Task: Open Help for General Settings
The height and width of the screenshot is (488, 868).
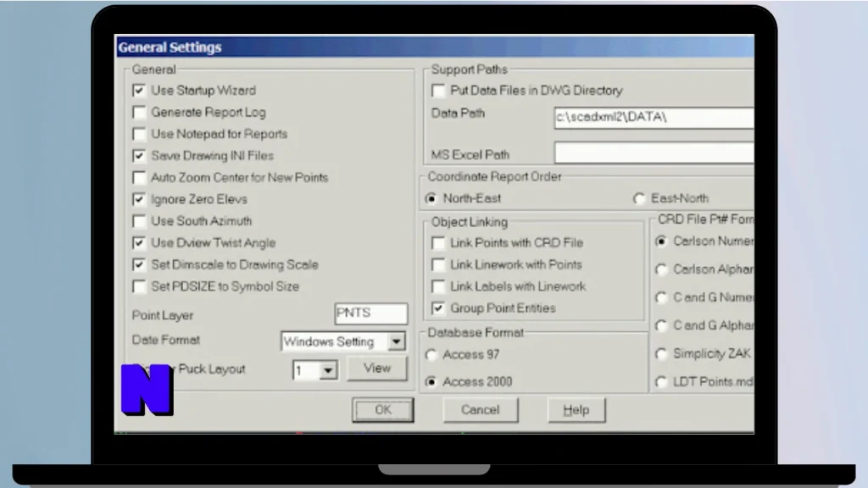Action: (x=576, y=410)
